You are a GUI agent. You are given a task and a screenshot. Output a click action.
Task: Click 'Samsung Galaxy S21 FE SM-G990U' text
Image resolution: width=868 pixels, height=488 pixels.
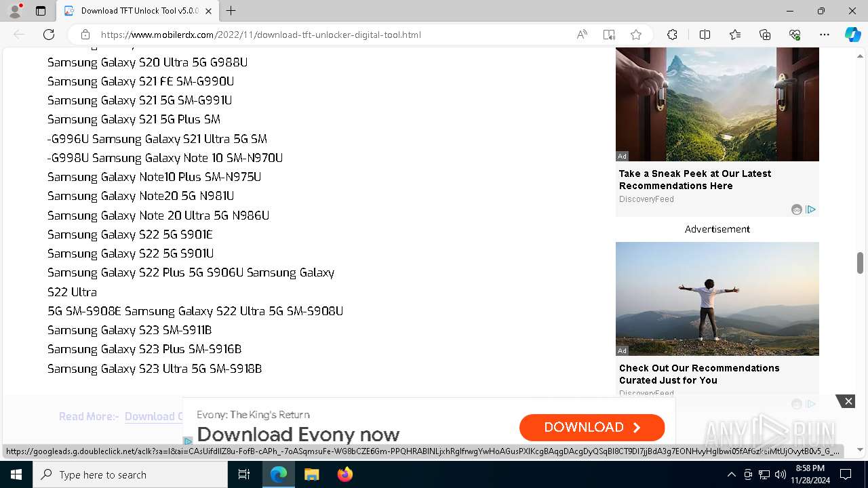pos(140,81)
